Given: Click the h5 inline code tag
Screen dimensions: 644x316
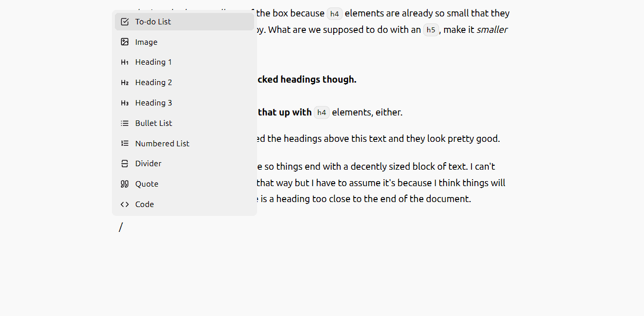Looking at the screenshot, I should coord(431,30).
